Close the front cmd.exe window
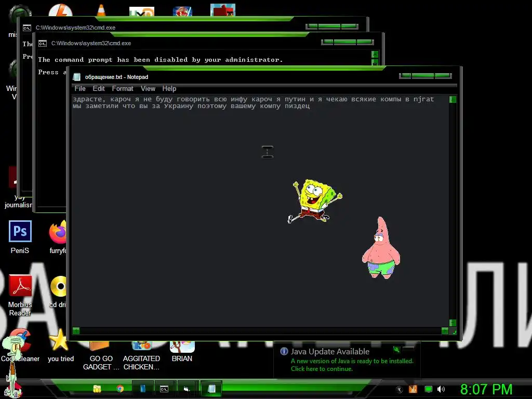Viewport: 532px width, 399px height. pos(365,42)
